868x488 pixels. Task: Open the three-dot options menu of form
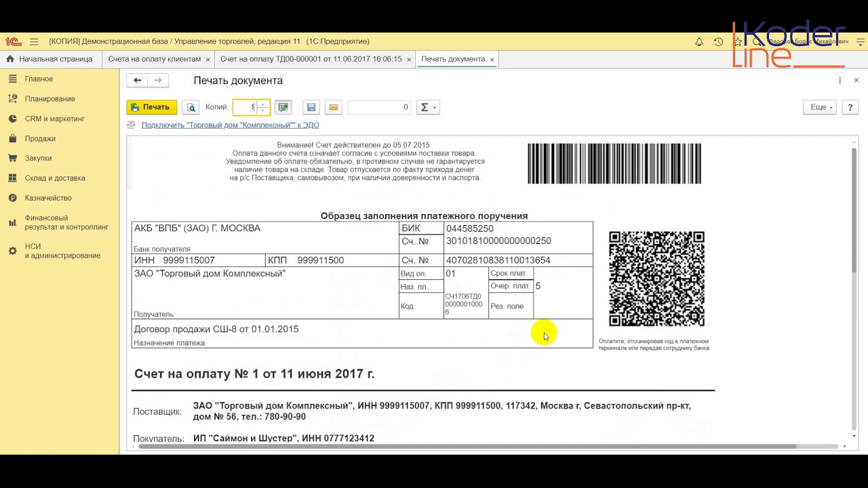pyautogui.click(x=840, y=81)
